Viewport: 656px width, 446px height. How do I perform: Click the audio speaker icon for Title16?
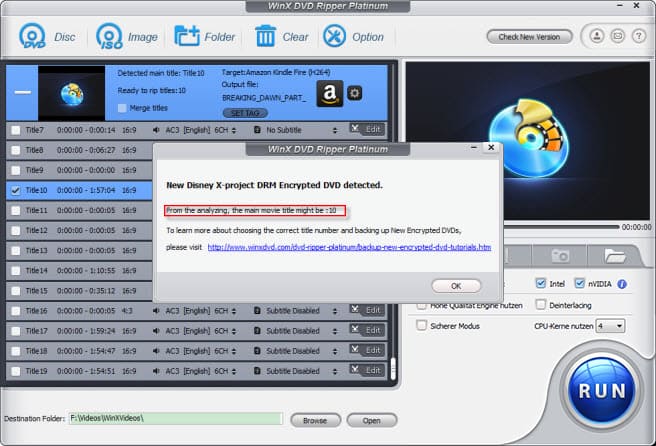coord(156,311)
